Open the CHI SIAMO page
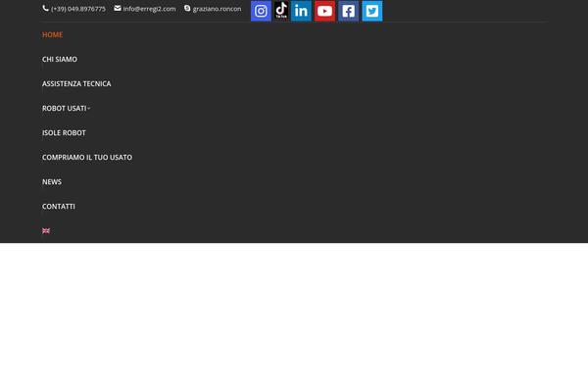This screenshot has width=588, height=392. click(x=60, y=59)
